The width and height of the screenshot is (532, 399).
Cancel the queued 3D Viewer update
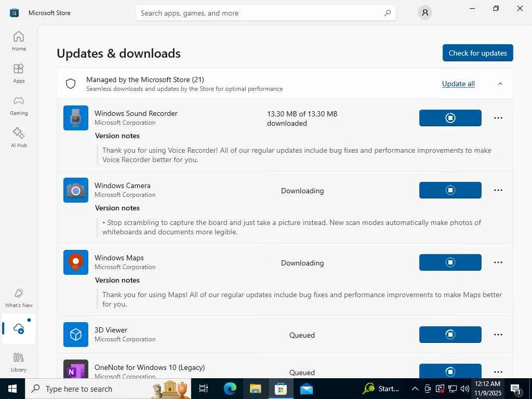click(450, 335)
